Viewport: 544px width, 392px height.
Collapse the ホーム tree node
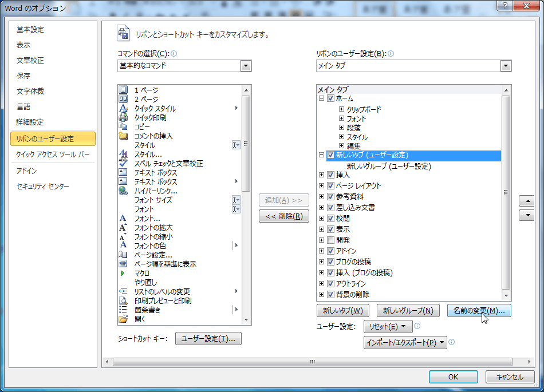tap(322, 98)
